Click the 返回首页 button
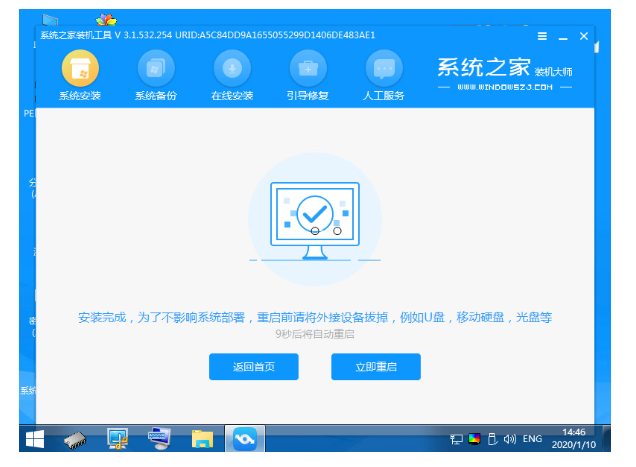 (x=254, y=367)
